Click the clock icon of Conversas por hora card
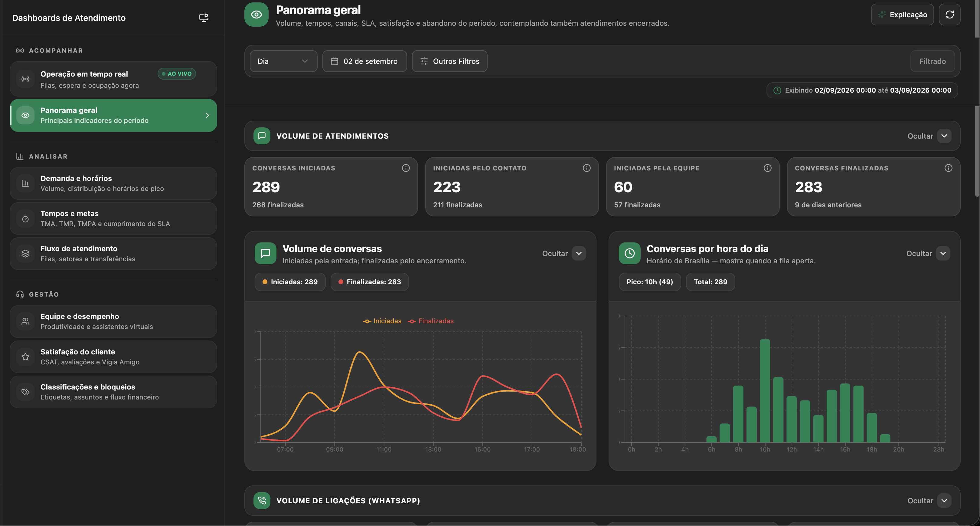Viewport: 980px width, 526px height. [x=630, y=253]
